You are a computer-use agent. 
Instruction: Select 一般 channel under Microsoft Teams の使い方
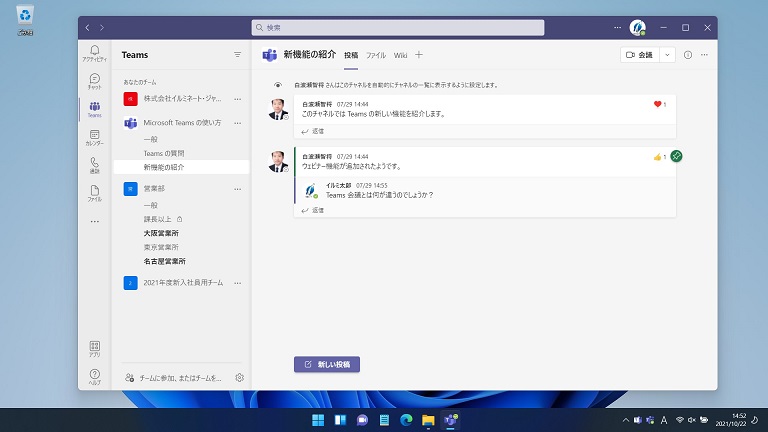click(150, 139)
